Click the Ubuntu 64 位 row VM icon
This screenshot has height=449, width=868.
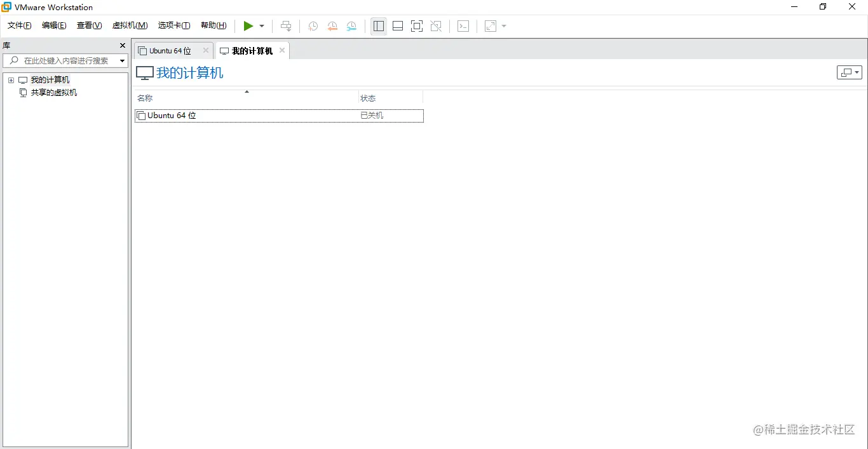[x=142, y=116]
